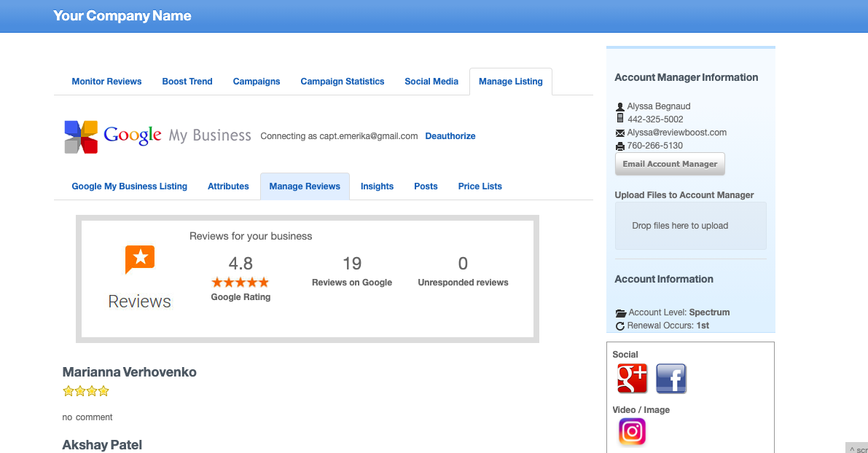
Task: Click the envelope icon beside Alyssa@reviewboost.com
Action: click(x=620, y=133)
